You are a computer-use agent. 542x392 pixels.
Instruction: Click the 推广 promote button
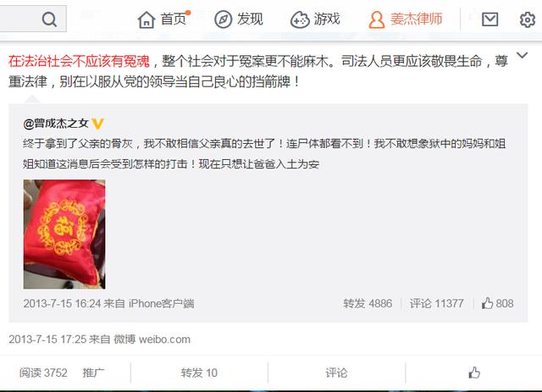point(93,373)
